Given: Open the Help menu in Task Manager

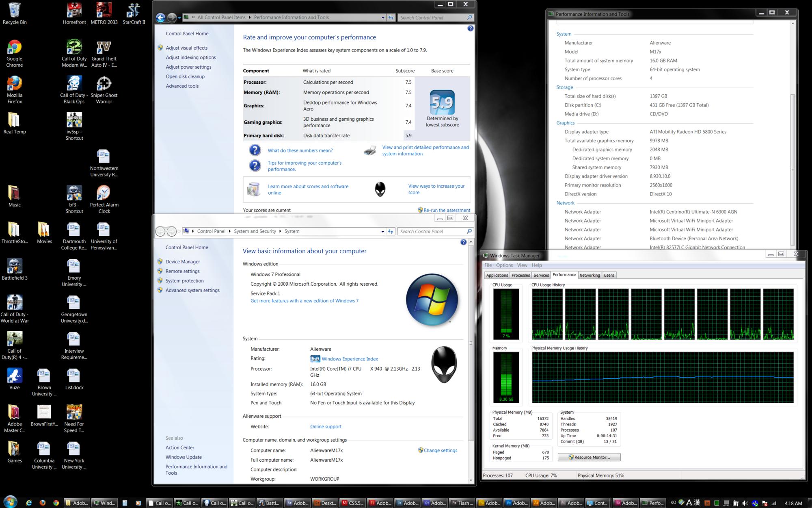Looking at the screenshot, I should 537,265.
